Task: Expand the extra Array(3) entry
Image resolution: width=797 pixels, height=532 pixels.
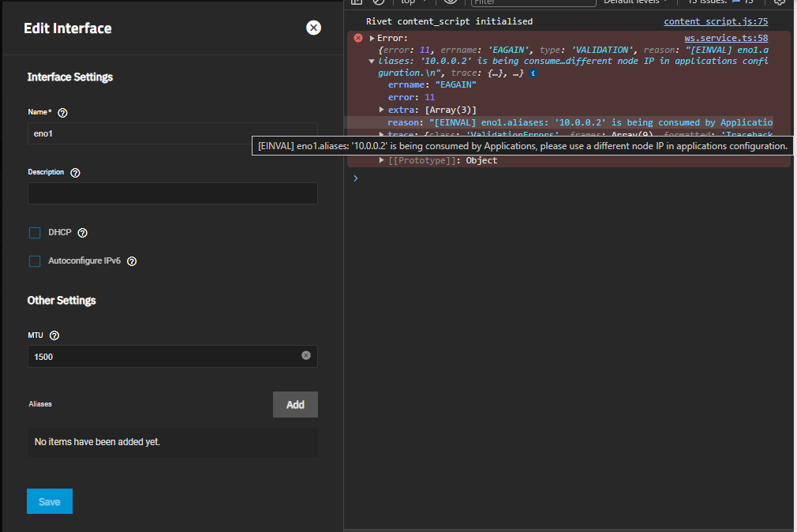Action: pyautogui.click(x=381, y=110)
